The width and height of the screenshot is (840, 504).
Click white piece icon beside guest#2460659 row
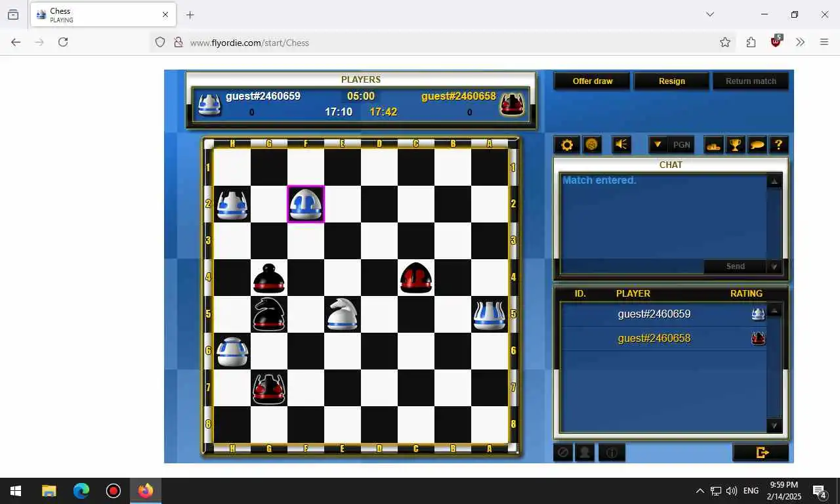[x=758, y=314]
